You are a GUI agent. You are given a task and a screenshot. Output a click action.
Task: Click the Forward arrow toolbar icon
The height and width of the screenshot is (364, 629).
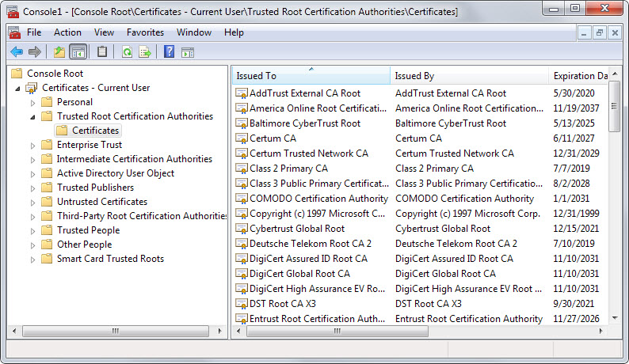(35, 51)
